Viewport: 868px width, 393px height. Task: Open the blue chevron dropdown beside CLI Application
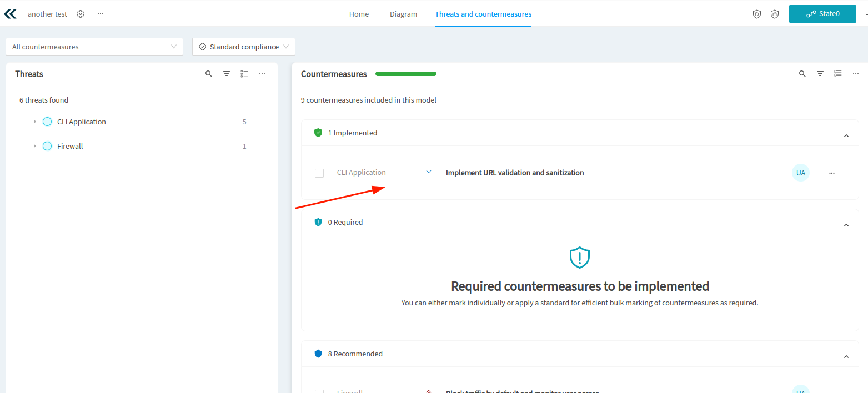(x=429, y=172)
